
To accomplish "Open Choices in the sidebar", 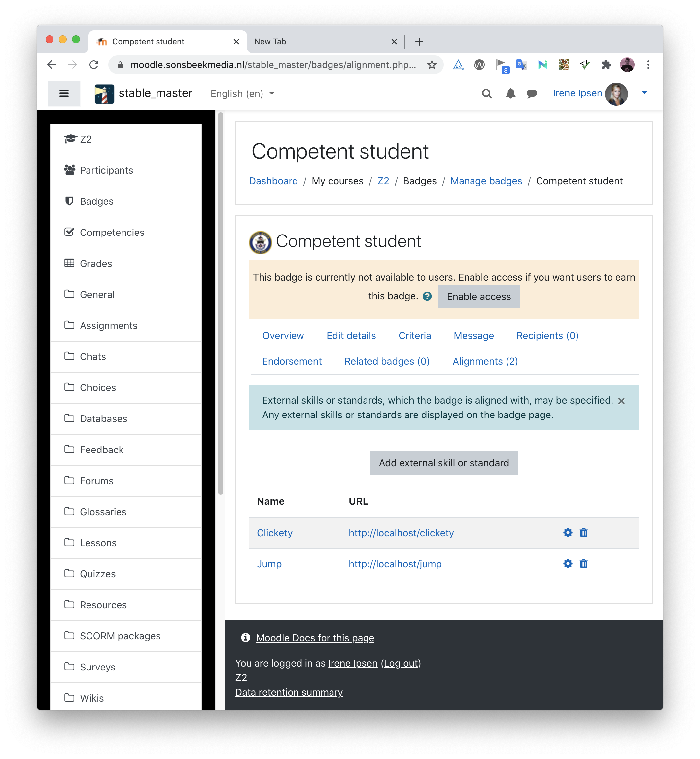I will tap(126, 388).
